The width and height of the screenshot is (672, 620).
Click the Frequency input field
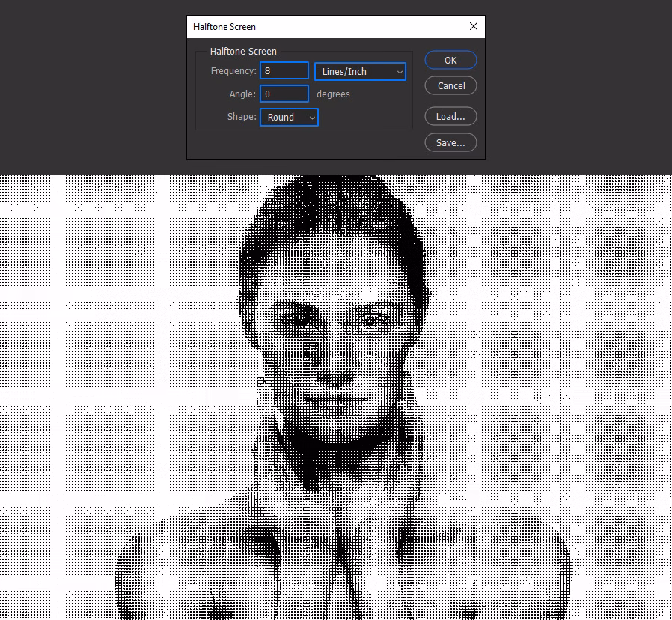coord(284,70)
